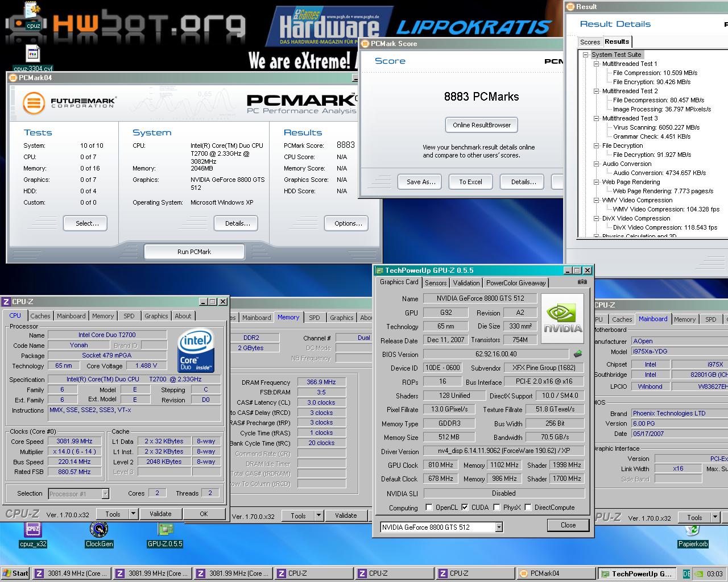Click the Core Speed 3081.99 MHz field
The image size is (728, 582).
(75, 441)
